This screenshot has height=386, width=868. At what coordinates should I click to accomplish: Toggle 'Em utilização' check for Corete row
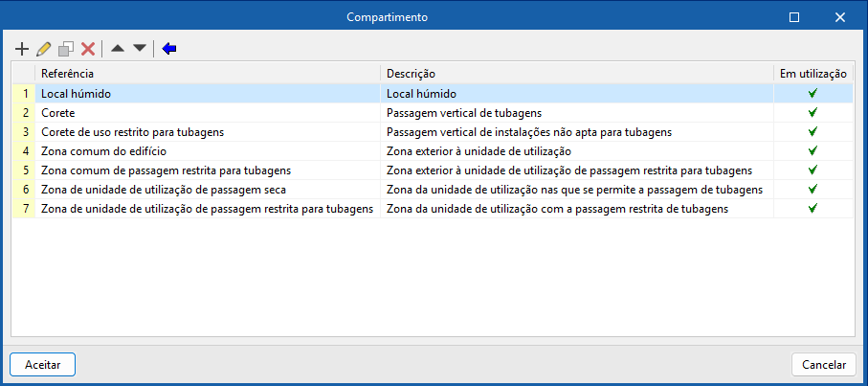(x=812, y=113)
